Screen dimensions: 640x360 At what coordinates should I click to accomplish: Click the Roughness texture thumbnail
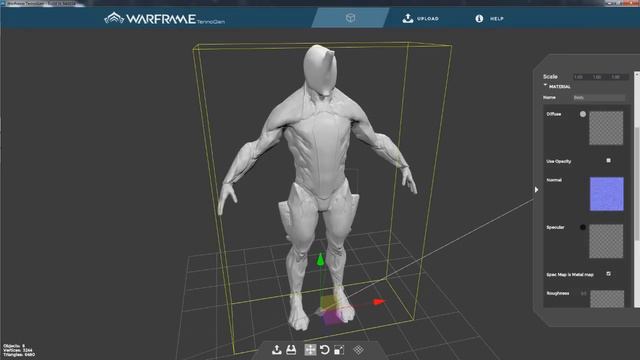tap(607, 299)
